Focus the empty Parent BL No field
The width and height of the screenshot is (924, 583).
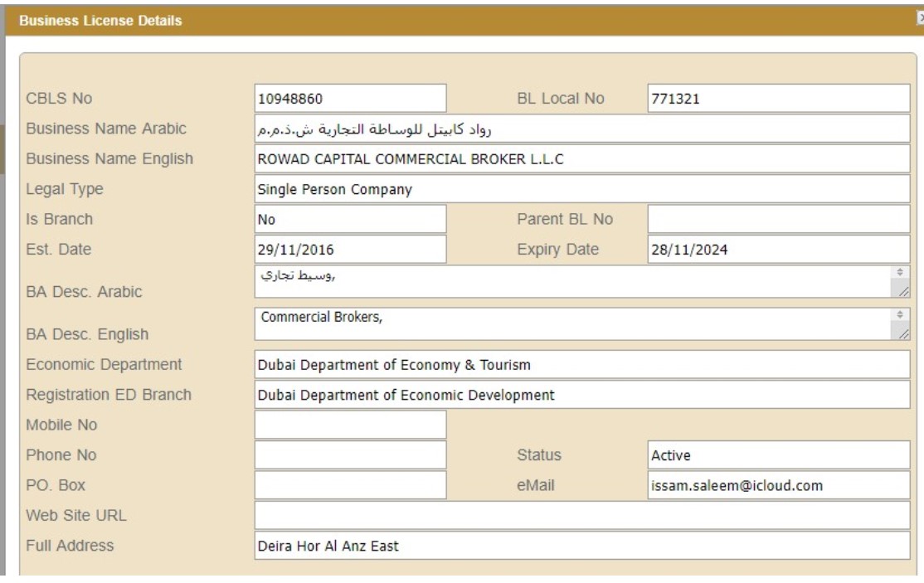[777, 220]
